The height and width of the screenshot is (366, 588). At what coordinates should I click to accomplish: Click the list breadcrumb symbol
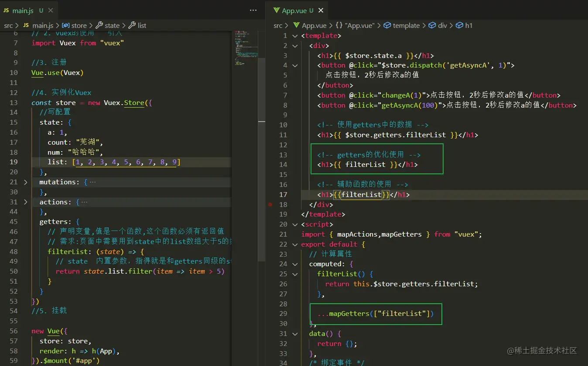(x=137, y=26)
